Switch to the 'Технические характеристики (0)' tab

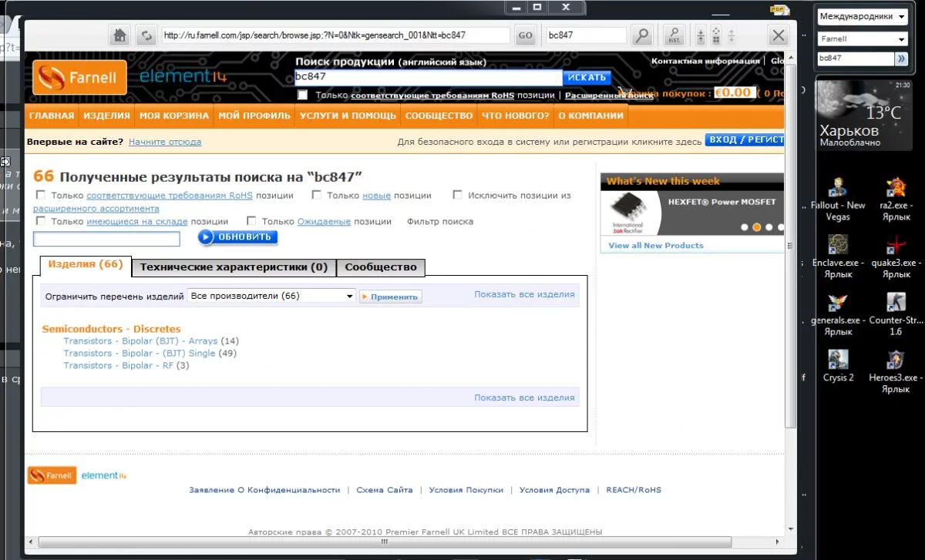(x=234, y=267)
